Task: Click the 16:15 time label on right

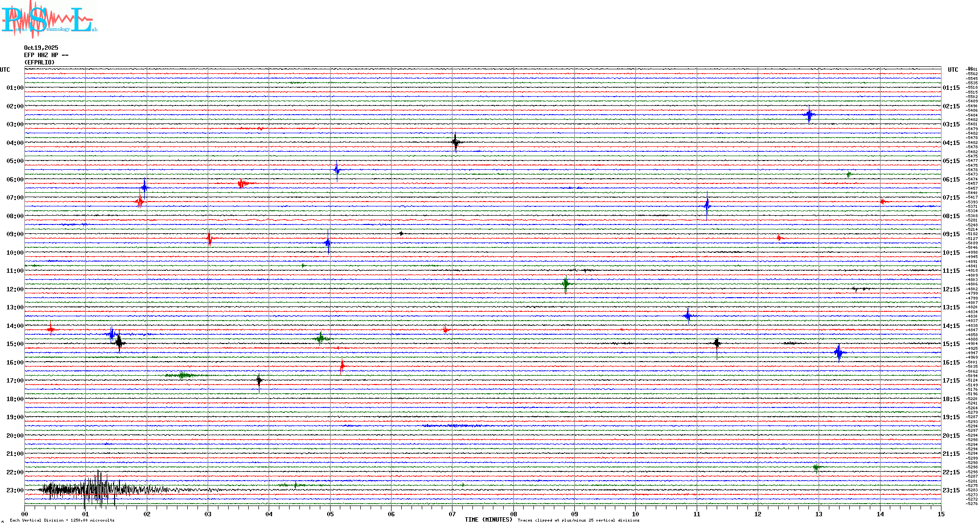Action: 951,363
